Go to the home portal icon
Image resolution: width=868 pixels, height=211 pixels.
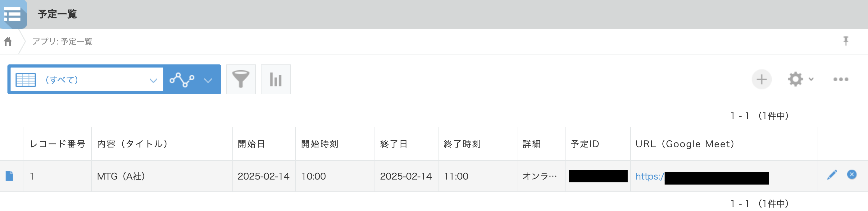click(8, 41)
